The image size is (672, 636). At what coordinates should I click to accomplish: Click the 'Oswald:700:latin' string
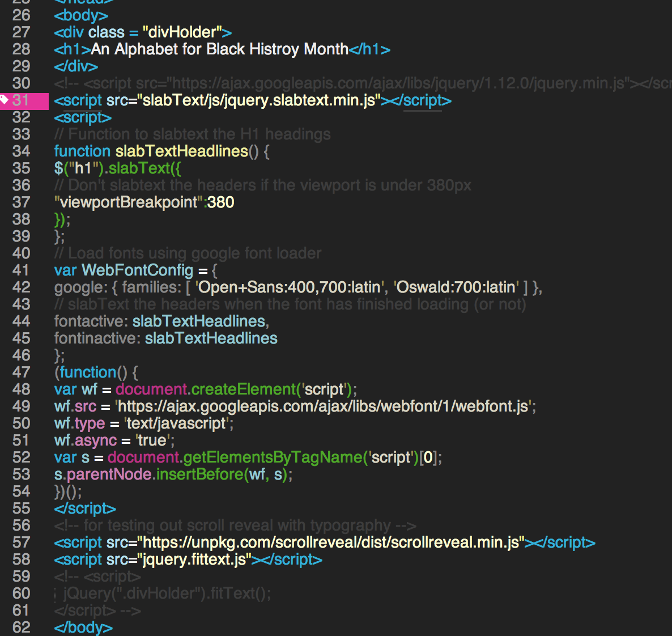click(x=457, y=287)
